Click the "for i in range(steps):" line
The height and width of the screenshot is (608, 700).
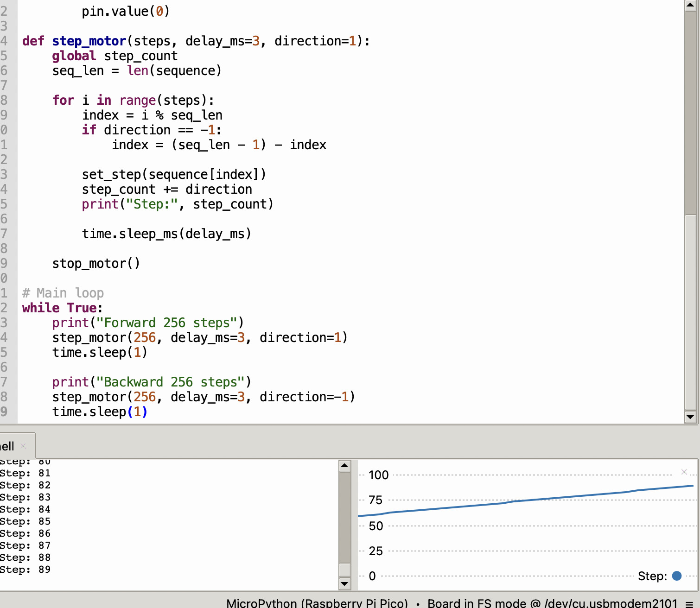click(x=133, y=100)
